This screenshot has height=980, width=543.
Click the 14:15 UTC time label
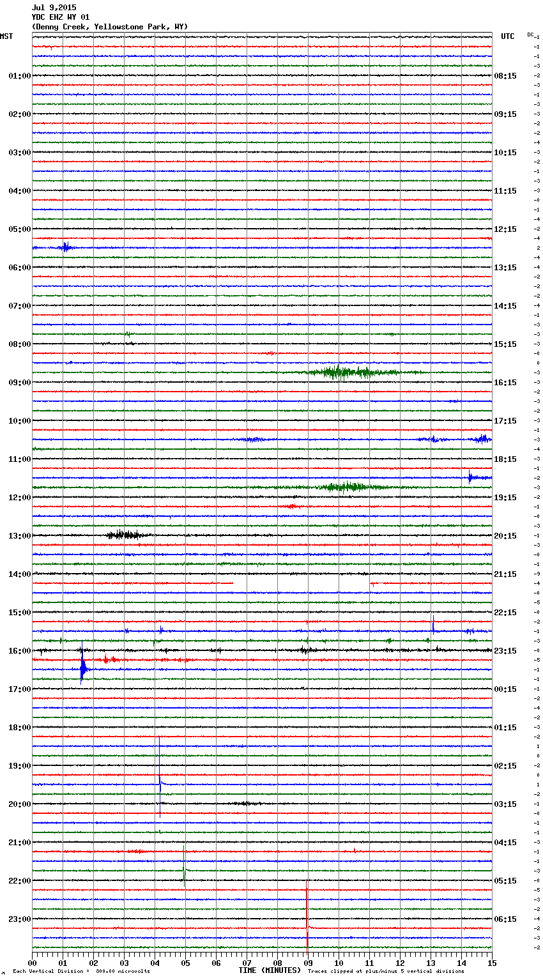[505, 306]
